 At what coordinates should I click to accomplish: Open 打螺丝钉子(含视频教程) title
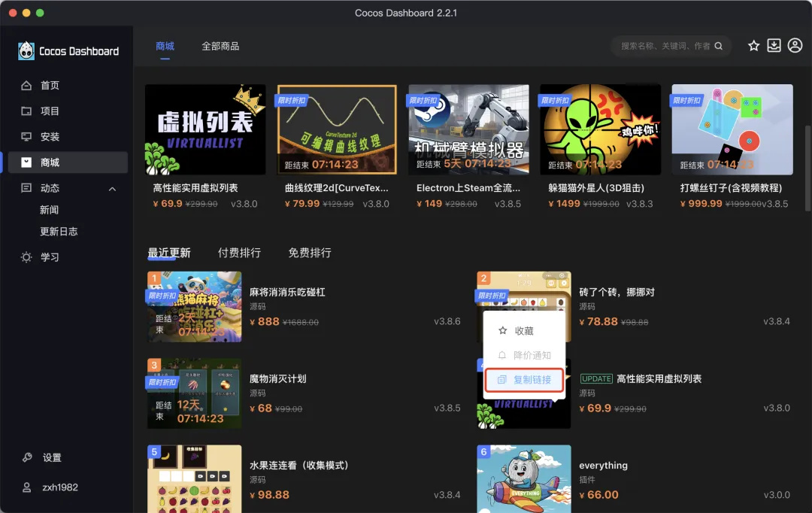pos(732,188)
